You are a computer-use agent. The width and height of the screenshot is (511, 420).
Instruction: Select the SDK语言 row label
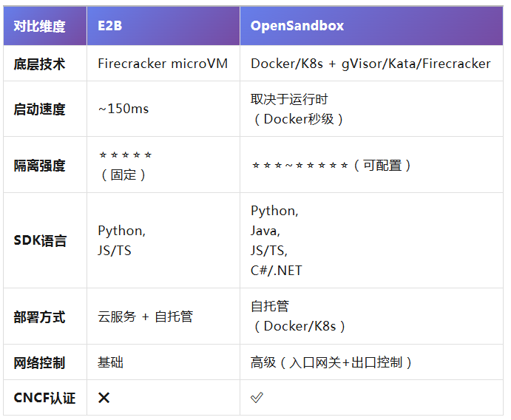click(40, 240)
